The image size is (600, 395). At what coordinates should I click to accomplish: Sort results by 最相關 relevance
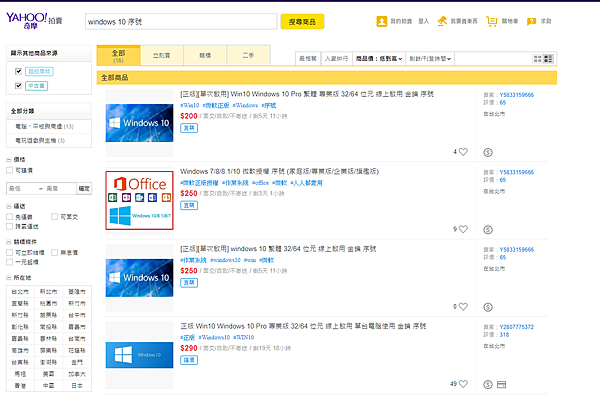308,59
